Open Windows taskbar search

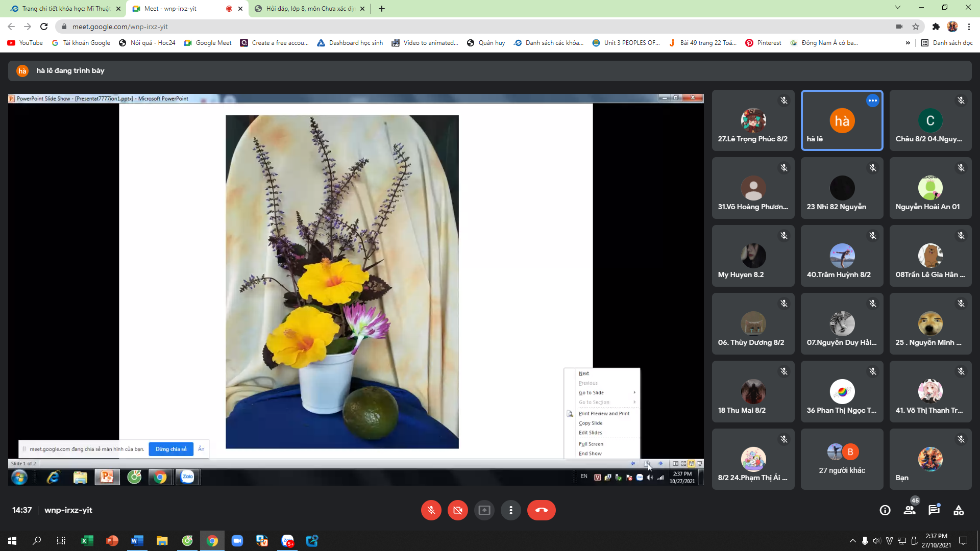coord(37,541)
